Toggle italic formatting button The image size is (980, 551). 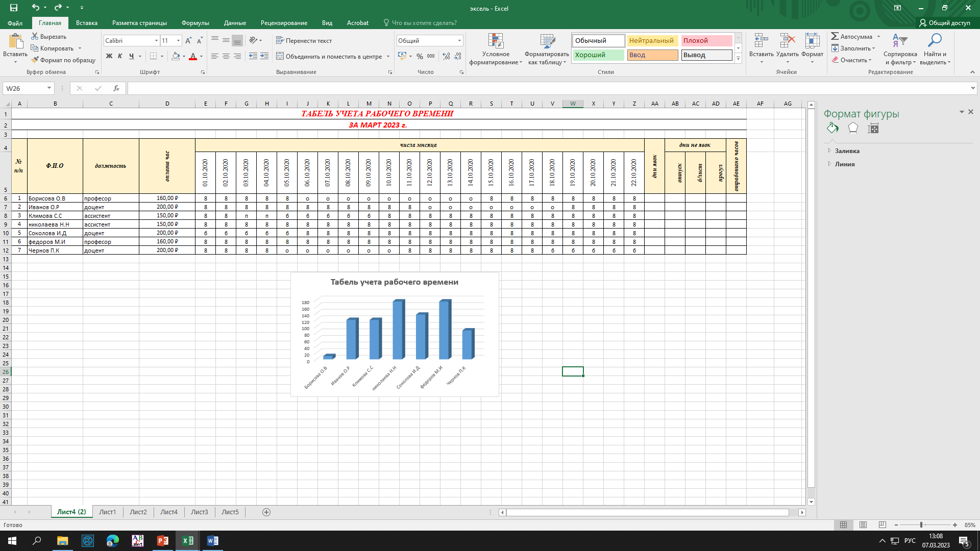coord(120,56)
